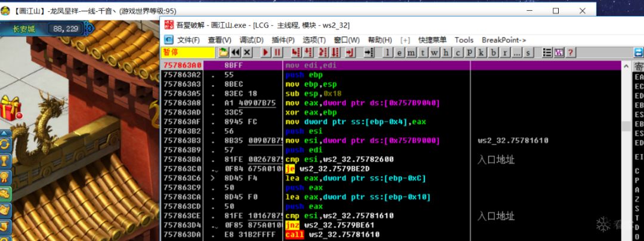
Task: Click the restart program rewind icon
Action: (x=236, y=52)
